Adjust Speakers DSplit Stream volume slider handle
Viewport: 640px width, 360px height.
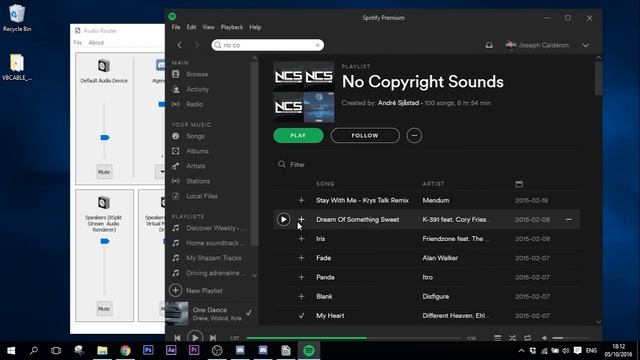[104, 241]
